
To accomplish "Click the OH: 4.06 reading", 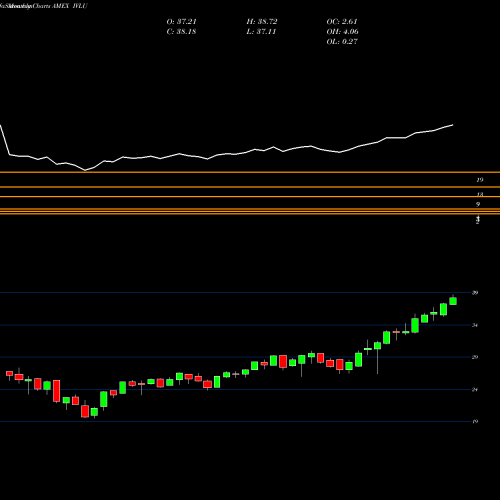I will pyautogui.click(x=343, y=32).
